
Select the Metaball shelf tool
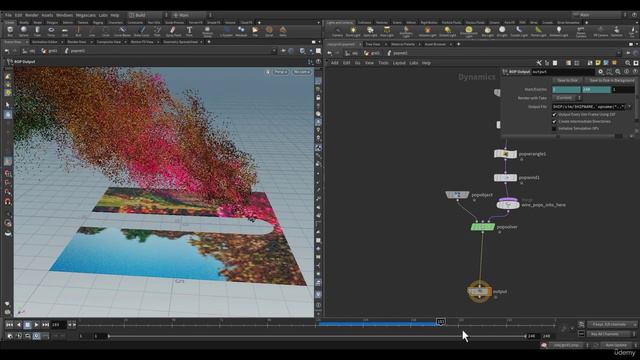point(241,31)
